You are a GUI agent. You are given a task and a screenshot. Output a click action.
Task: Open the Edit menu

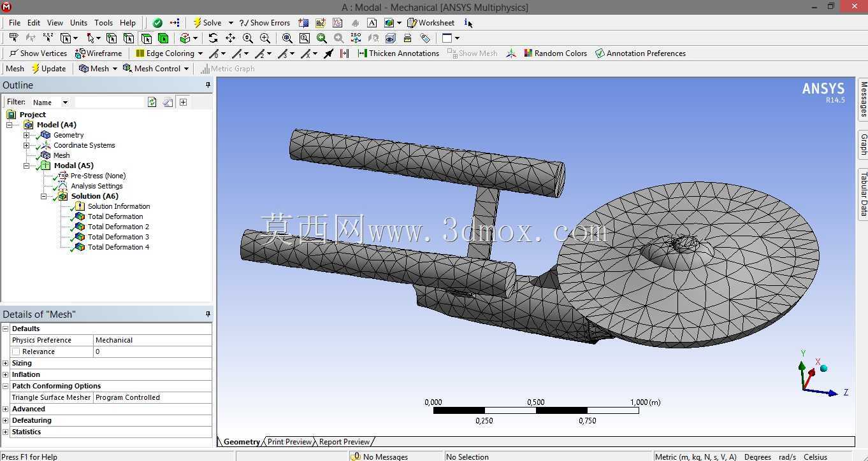34,23
